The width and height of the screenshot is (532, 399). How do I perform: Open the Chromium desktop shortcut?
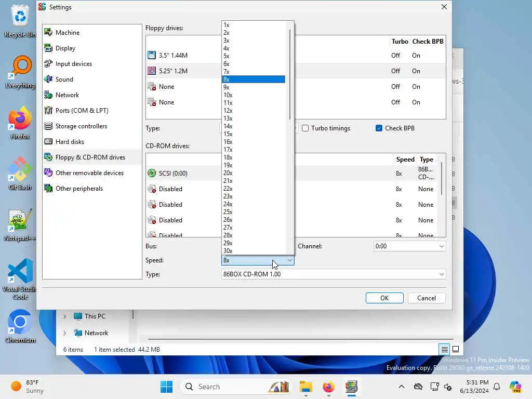point(20,326)
